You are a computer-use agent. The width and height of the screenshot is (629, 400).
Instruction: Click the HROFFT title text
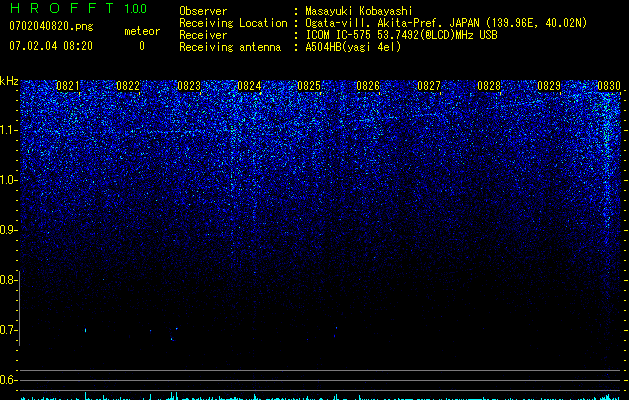[62, 8]
